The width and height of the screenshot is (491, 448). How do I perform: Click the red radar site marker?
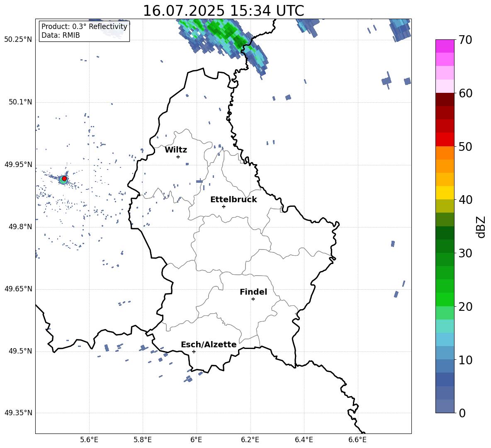tap(64, 179)
